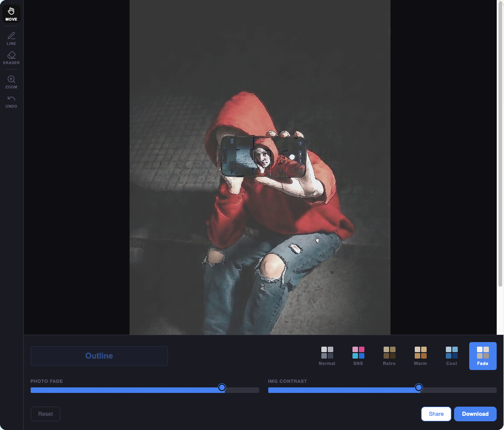The width and height of the screenshot is (504, 430).
Task: Apply the Warm filter preset
Action: pos(420,356)
